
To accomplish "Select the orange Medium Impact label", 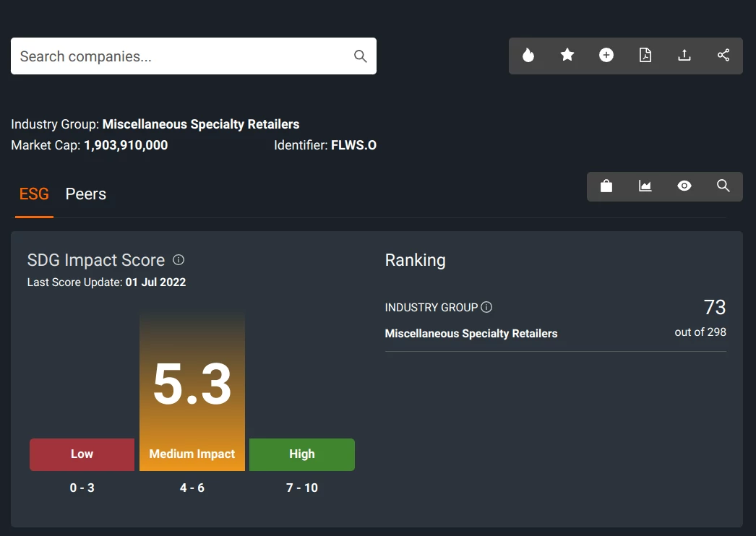I will coord(192,454).
